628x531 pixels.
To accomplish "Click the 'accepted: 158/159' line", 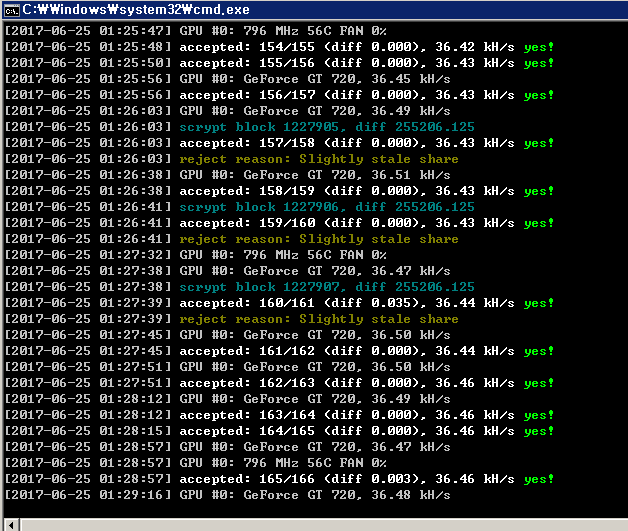I will [x=279, y=191].
